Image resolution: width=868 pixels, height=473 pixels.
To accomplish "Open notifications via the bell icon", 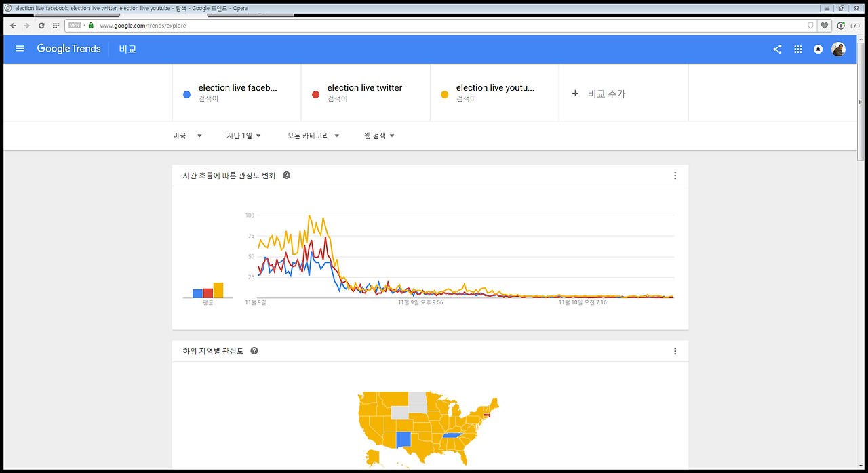I will [818, 48].
